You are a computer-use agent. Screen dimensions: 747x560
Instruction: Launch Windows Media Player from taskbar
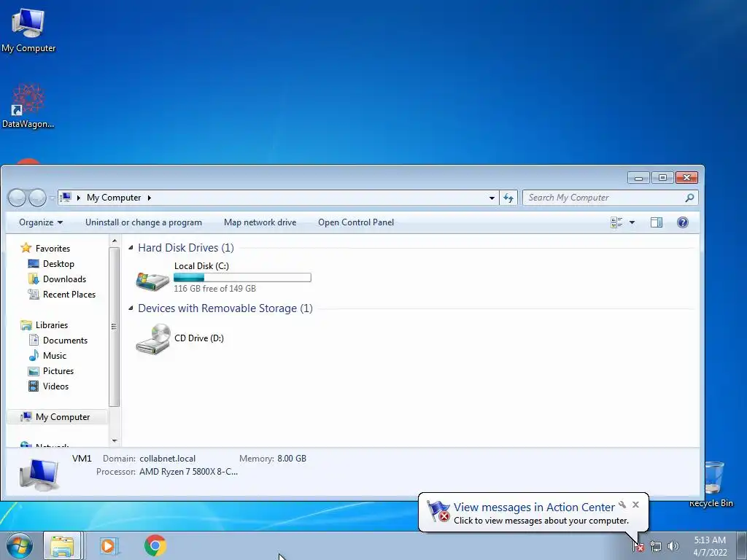(x=109, y=545)
